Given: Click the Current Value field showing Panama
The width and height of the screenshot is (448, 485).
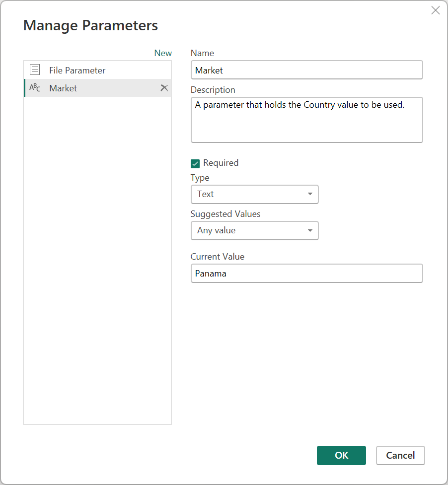Looking at the screenshot, I should pos(306,273).
